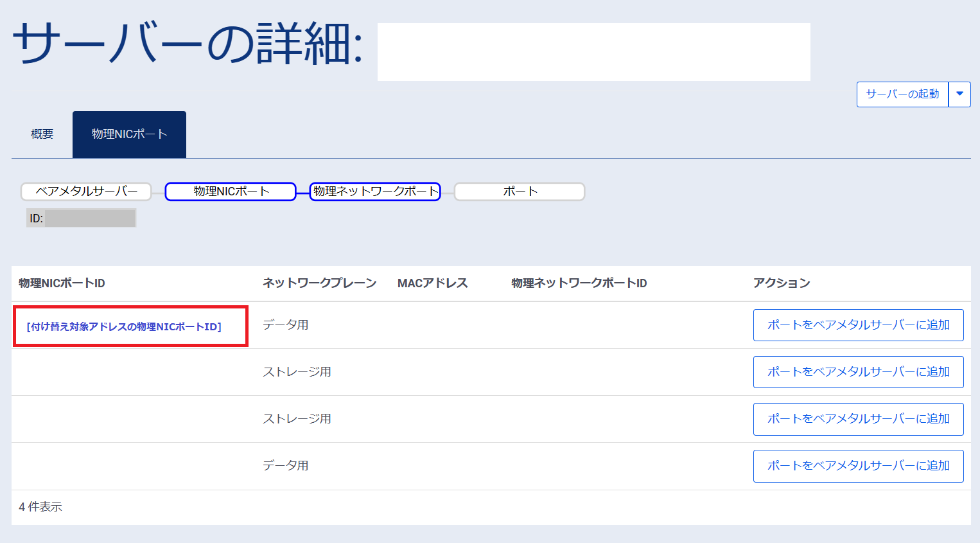Click ポートをベアメタルサーバーに追加 in the third table row
The width and height of the screenshot is (980, 543).
tap(858, 419)
